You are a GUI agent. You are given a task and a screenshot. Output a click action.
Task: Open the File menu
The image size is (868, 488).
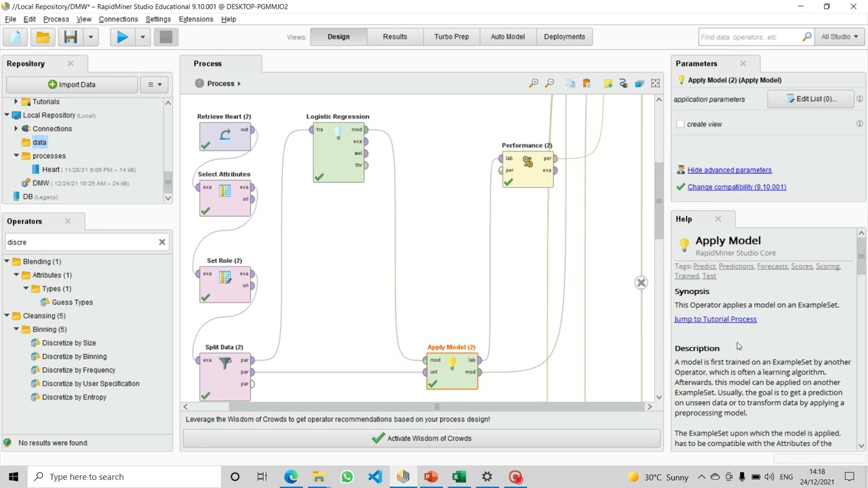tap(10, 19)
